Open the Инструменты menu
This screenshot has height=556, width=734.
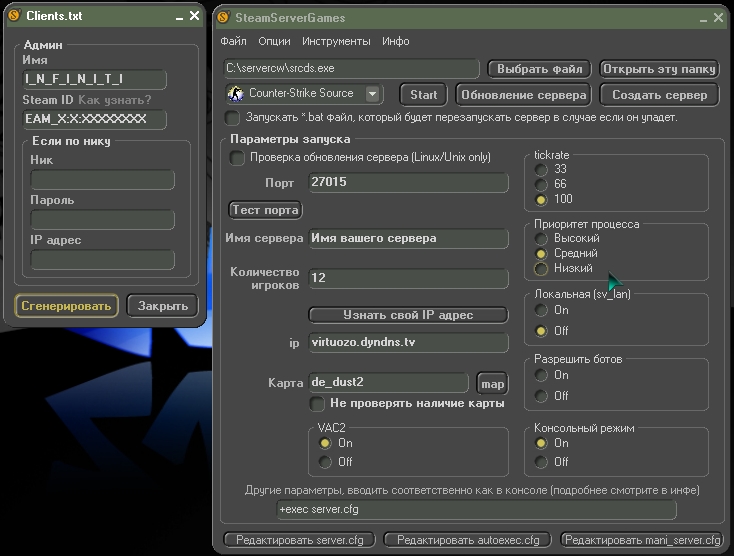336,41
